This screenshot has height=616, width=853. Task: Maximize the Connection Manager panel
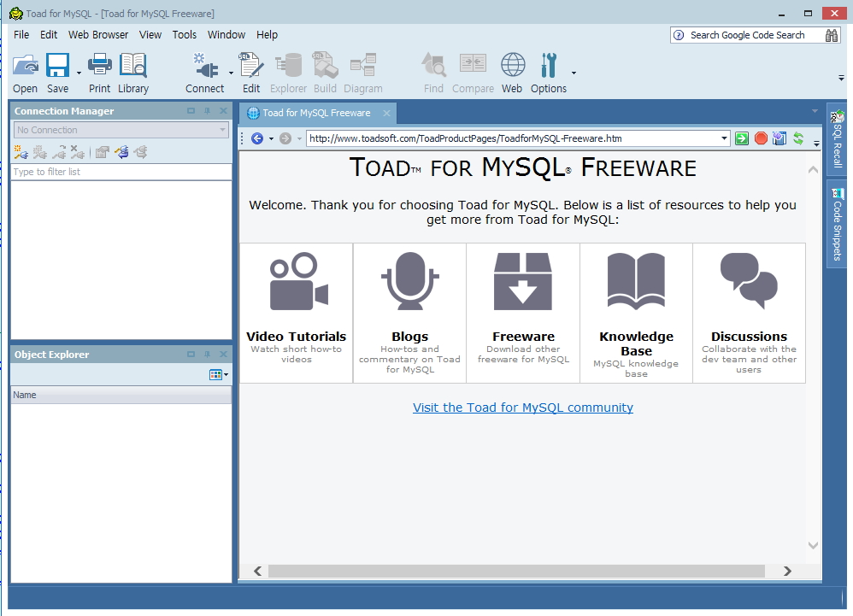click(191, 111)
